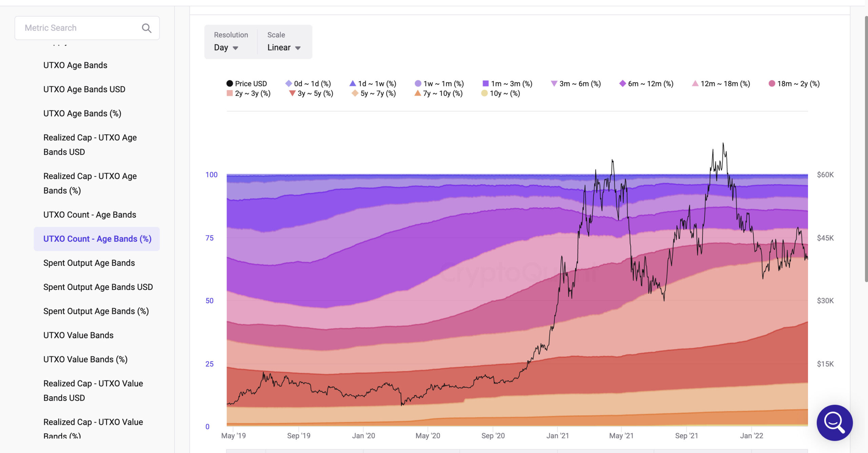
Task: Hide the 10y ~ (%) legend series
Action: point(500,93)
